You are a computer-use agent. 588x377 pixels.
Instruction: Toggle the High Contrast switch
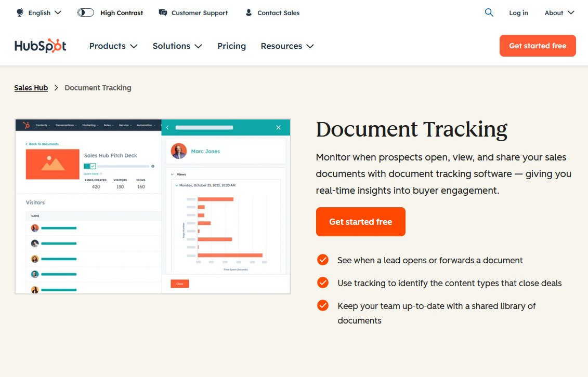point(85,13)
